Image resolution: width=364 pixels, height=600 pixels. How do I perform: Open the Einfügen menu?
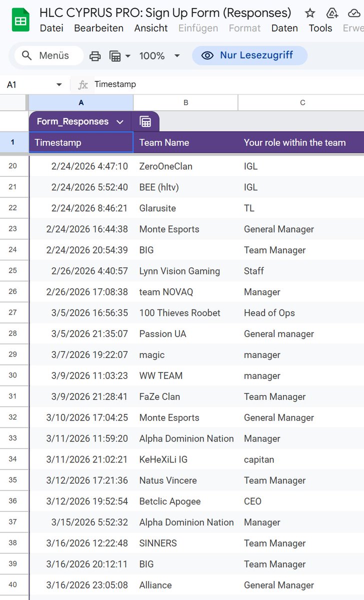[198, 28]
